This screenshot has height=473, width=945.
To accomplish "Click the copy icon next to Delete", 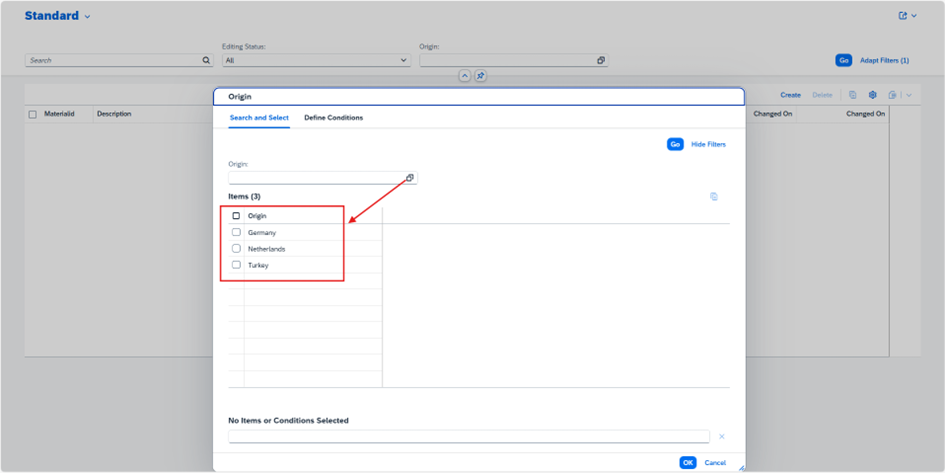I will [852, 95].
